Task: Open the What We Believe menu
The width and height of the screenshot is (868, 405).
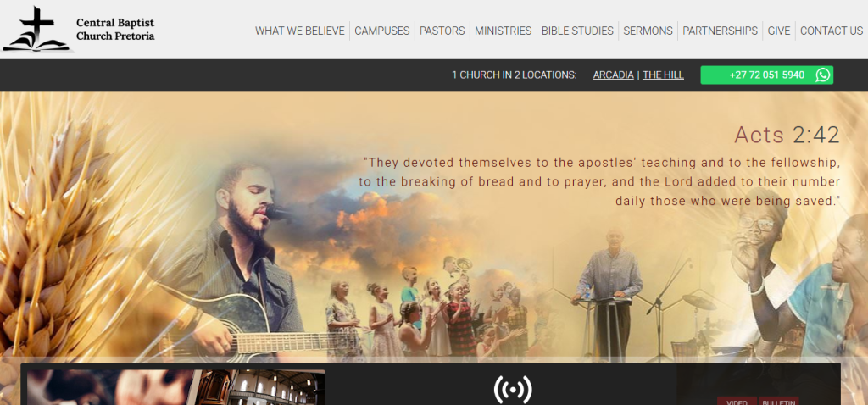Action: [x=300, y=31]
